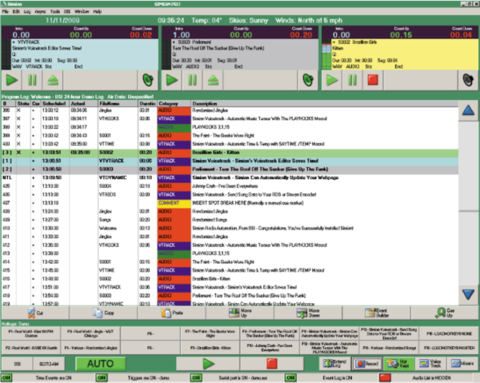Screen dimensions: 480x383
Task: Open the Event Builder
Action: pyautogui.click(x=376, y=313)
